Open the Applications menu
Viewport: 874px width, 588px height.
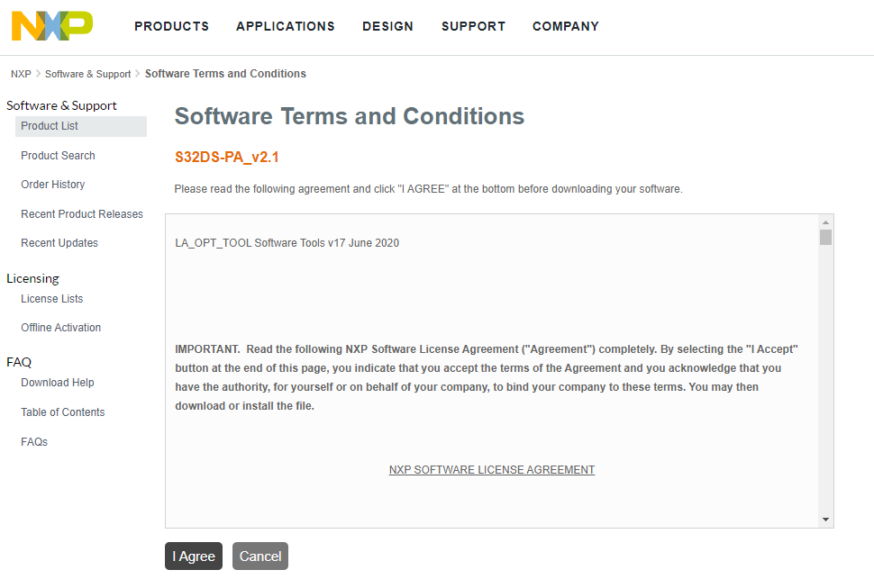(x=285, y=26)
